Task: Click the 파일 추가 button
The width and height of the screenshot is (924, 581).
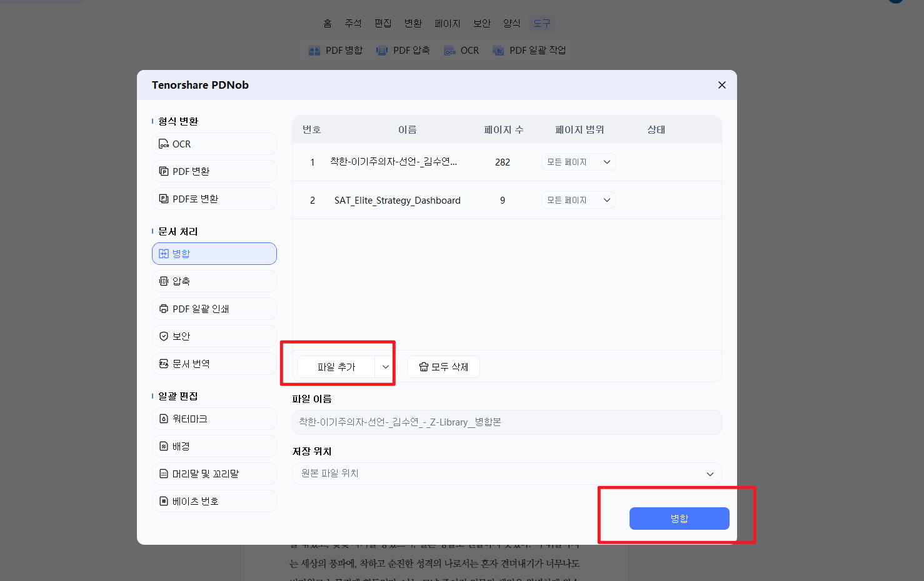Action: [x=336, y=367]
